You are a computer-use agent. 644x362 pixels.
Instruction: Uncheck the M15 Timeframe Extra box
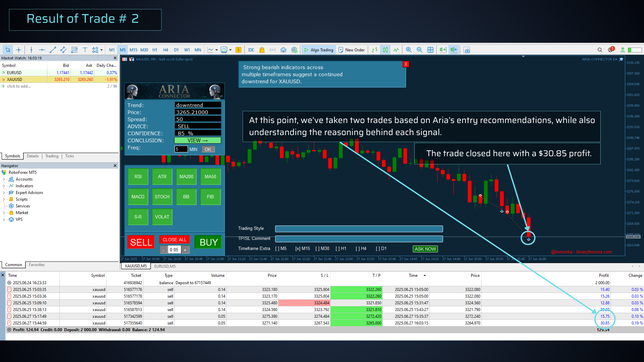point(298,249)
